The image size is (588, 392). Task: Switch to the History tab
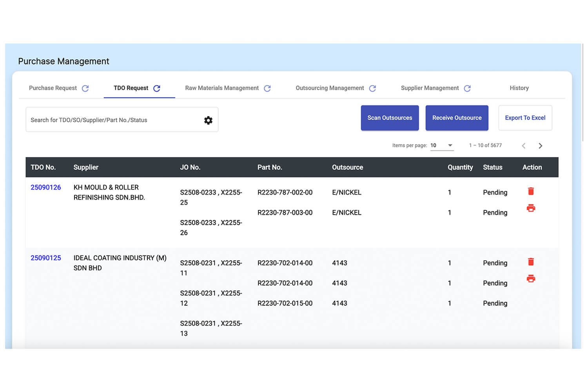[x=519, y=88]
